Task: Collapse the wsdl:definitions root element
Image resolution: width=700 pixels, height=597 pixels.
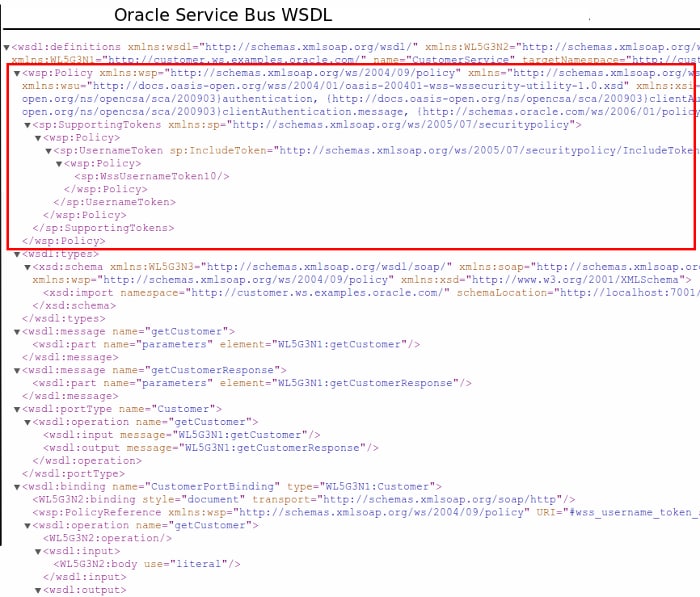Action: 6,47
